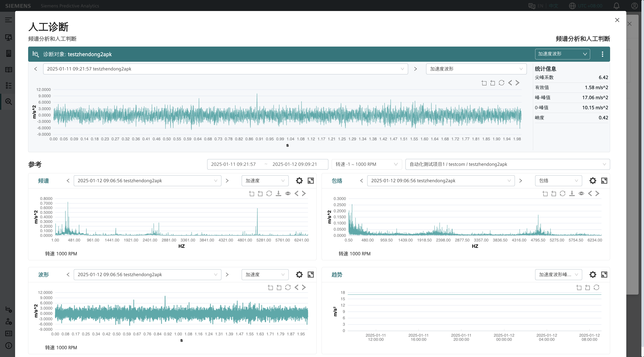The height and width of the screenshot is (357, 644).
Task: Click zoom-select icon in 趋势 chart toolbar
Action: click(x=579, y=288)
